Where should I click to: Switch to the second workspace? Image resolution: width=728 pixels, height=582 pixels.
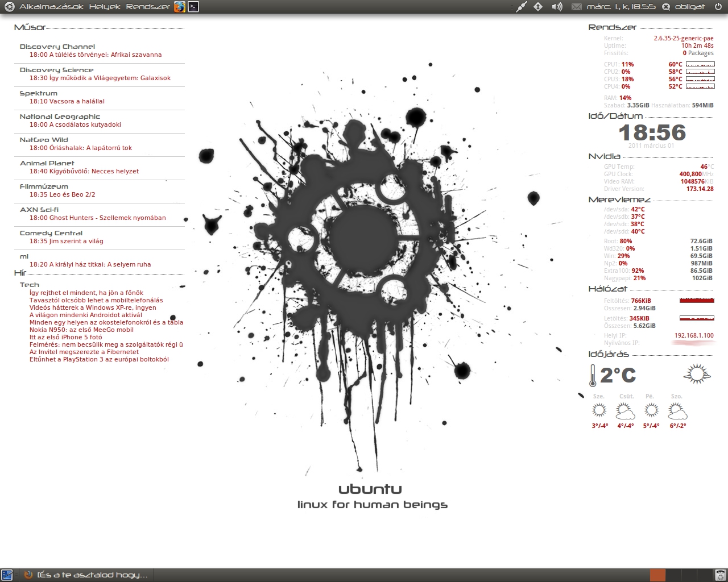(x=673, y=575)
